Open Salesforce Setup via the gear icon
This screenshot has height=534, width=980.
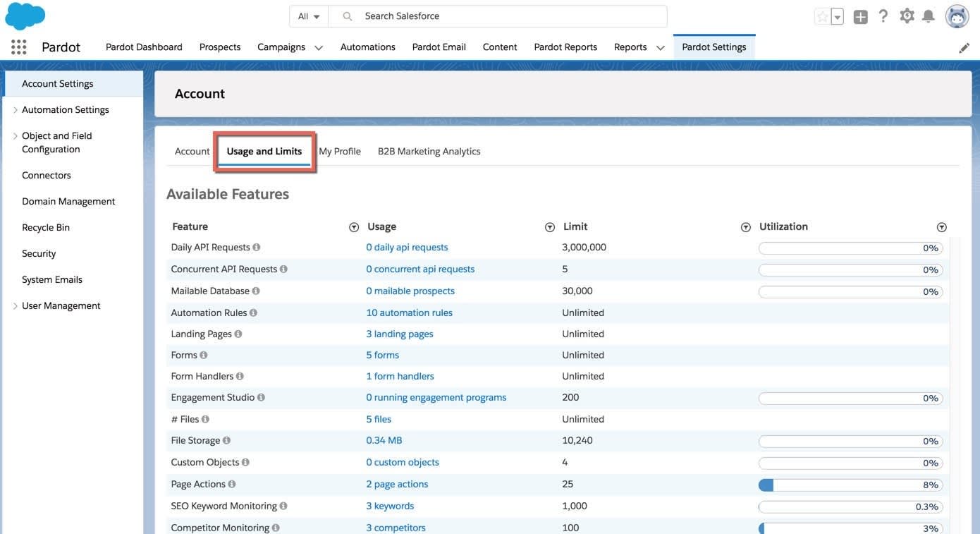(906, 14)
